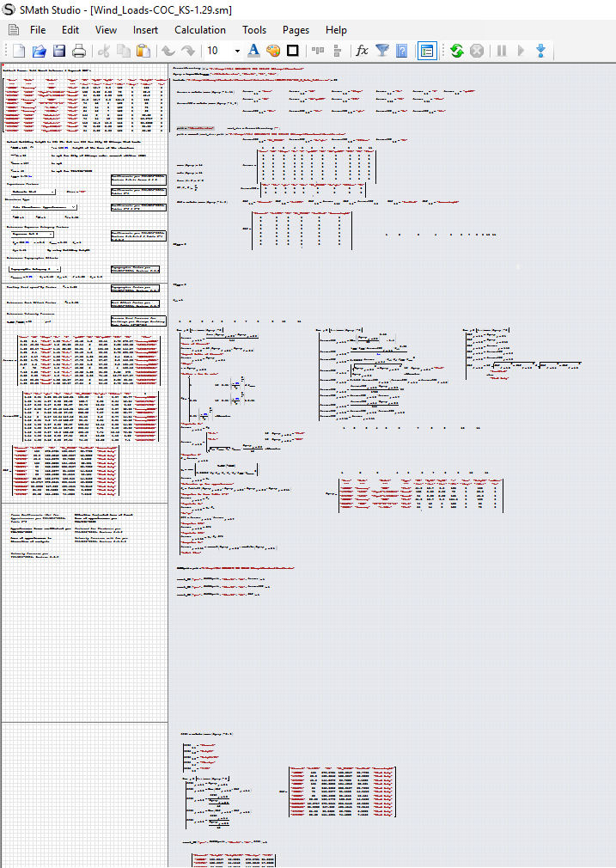Open Insert Function dialog via fx icon
The width and height of the screenshot is (616, 868).
point(362,51)
